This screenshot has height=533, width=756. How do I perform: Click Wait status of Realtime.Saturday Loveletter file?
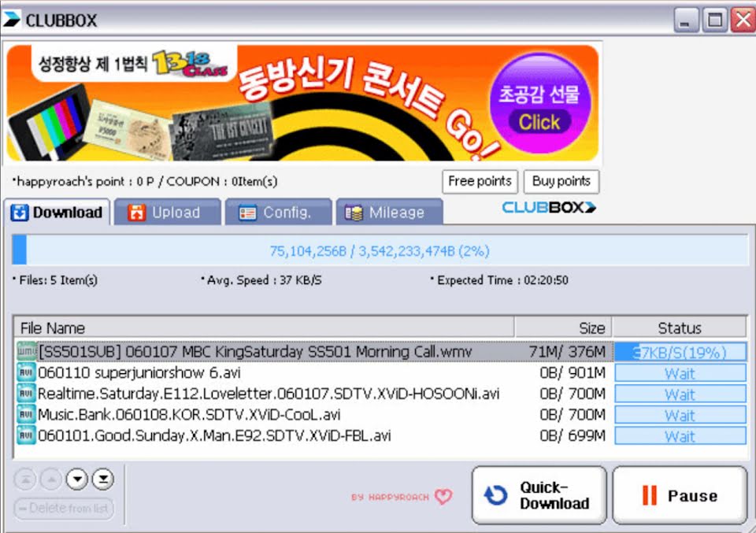tap(680, 394)
